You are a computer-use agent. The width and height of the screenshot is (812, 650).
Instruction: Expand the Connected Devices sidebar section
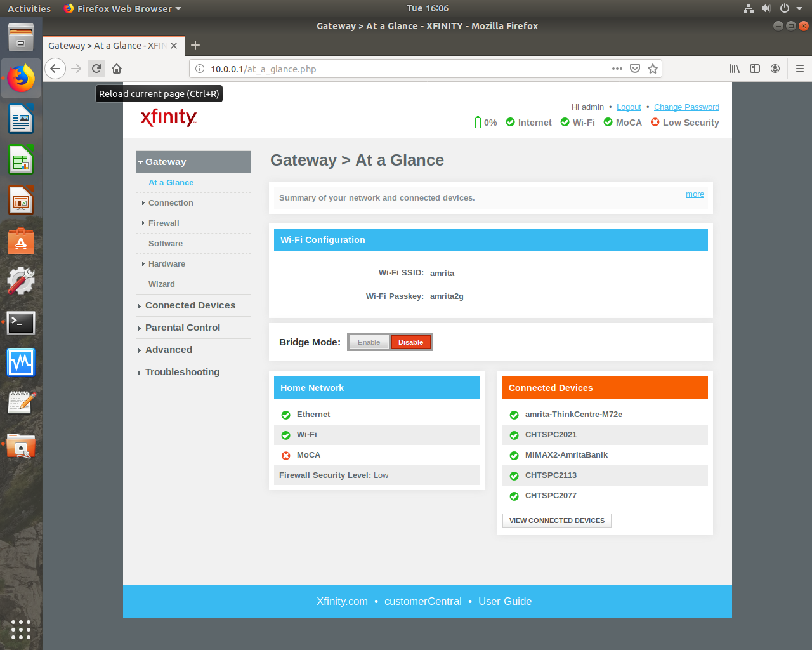(190, 305)
